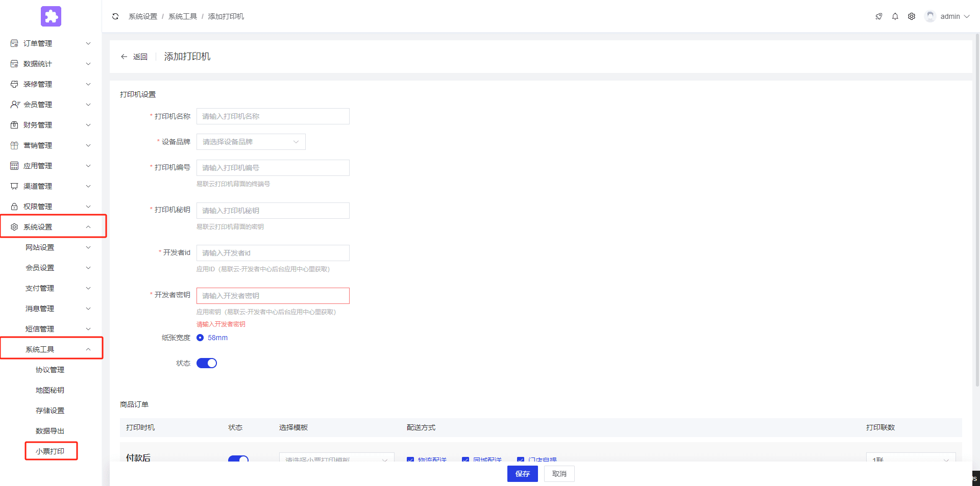Toggle the 付款后 print status switch
Viewport: 980px width, 486px height.
pos(238,458)
